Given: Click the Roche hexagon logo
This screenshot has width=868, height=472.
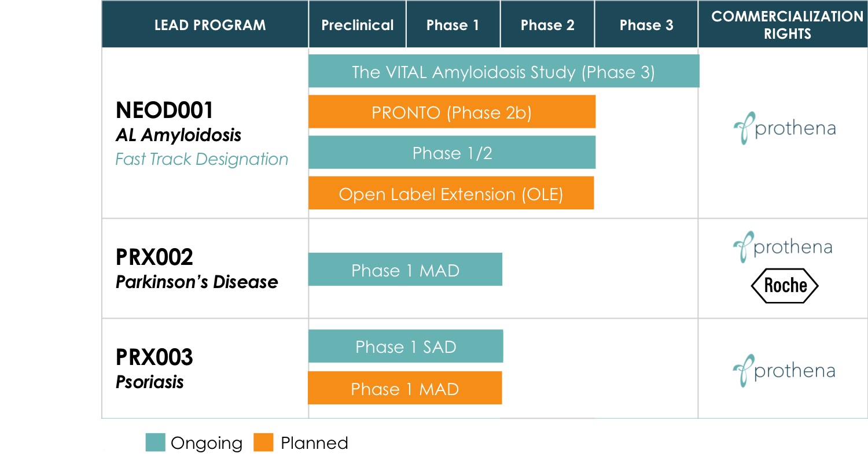Looking at the screenshot, I should (x=785, y=286).
